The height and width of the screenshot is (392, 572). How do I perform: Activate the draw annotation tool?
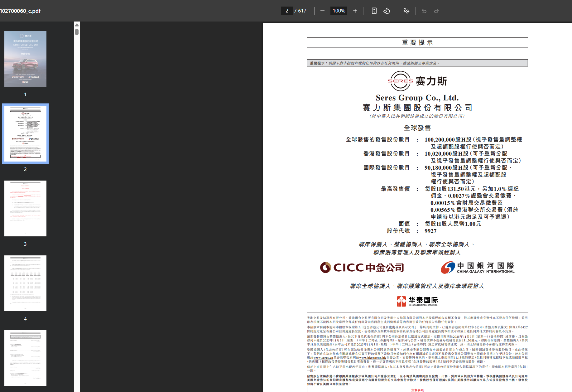pyautogui.click(x=406, y=11)
